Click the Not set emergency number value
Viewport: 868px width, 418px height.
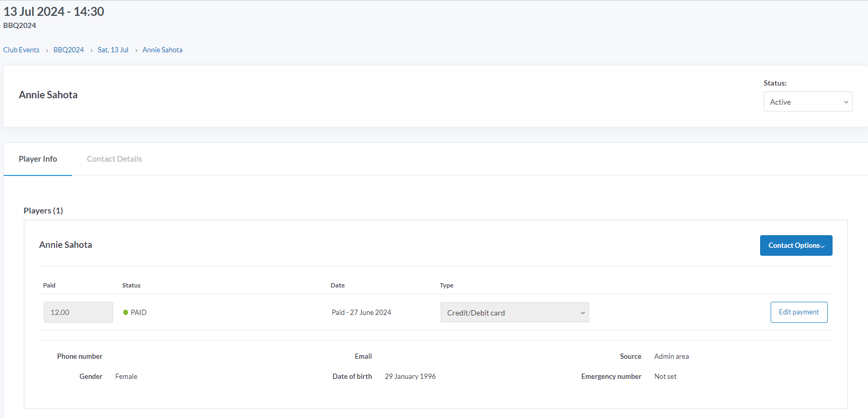click(x=665, y=376)
